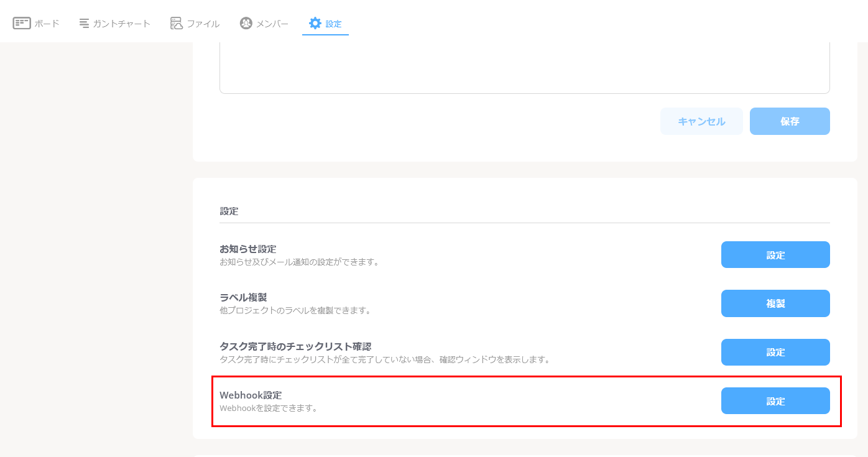This screenshot has height=457, width=868.
Task: Click 設定 button for checklist confirmation
Action: (775, 352)
